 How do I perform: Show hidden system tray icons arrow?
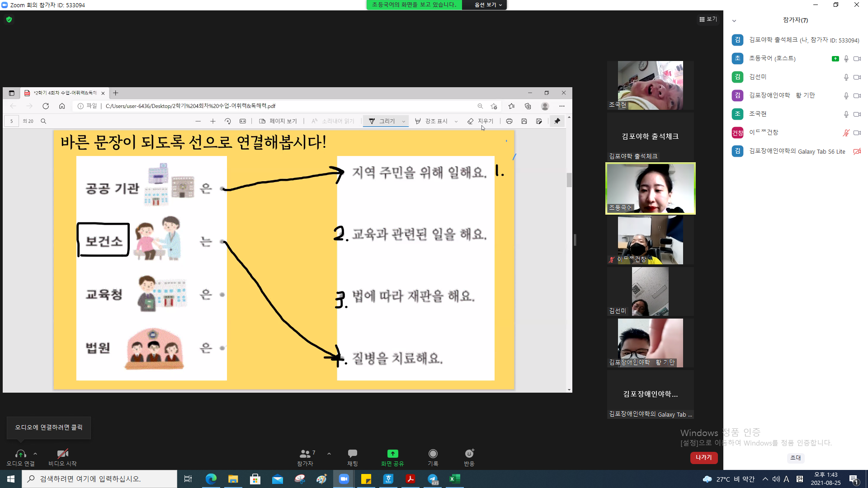point(765,479)
